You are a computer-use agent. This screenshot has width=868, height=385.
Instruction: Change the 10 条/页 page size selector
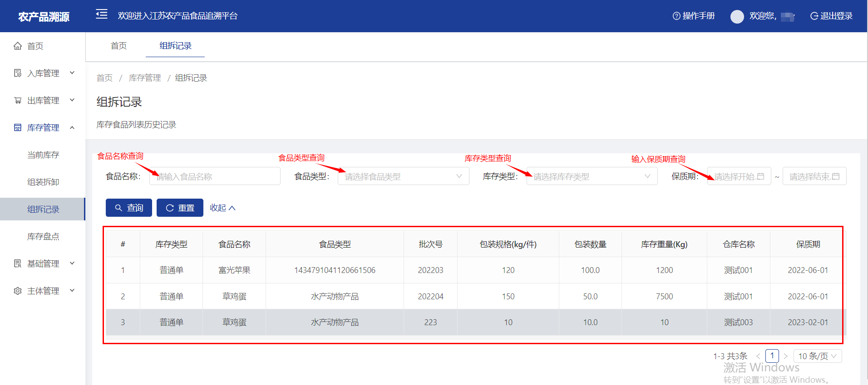[817, 356]
